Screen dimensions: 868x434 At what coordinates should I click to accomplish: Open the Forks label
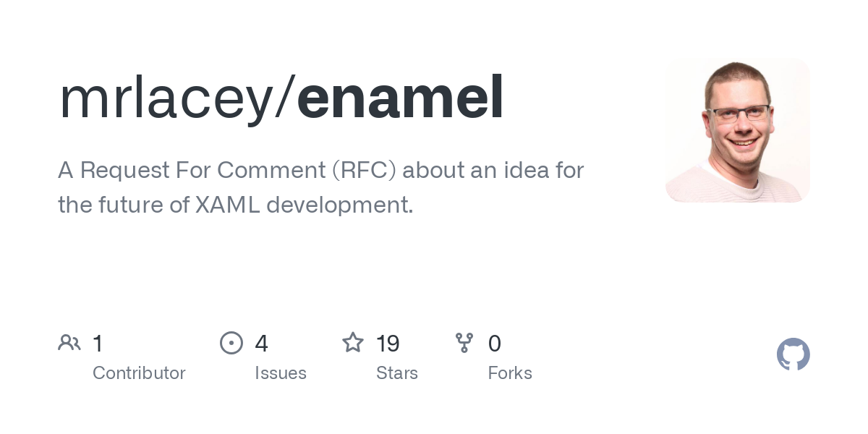[510, 373]
